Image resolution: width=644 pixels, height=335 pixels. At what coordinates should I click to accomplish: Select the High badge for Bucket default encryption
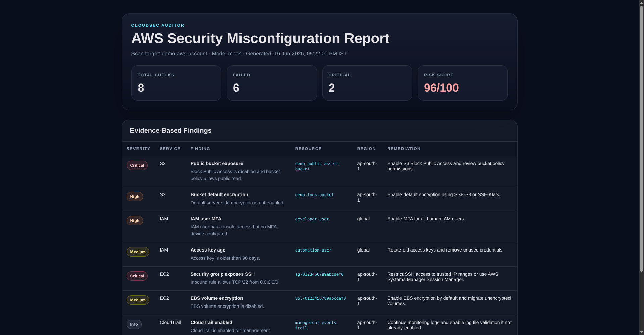pos(135,197)
